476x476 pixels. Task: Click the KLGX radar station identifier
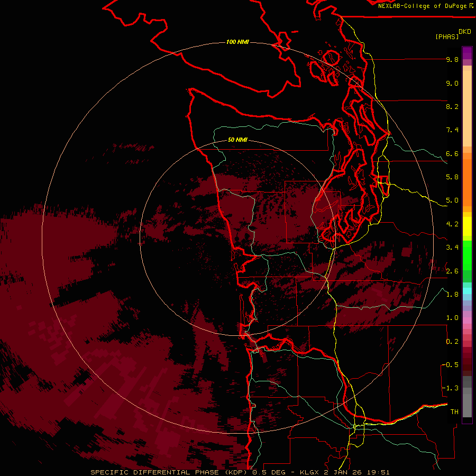coord(309,472)
